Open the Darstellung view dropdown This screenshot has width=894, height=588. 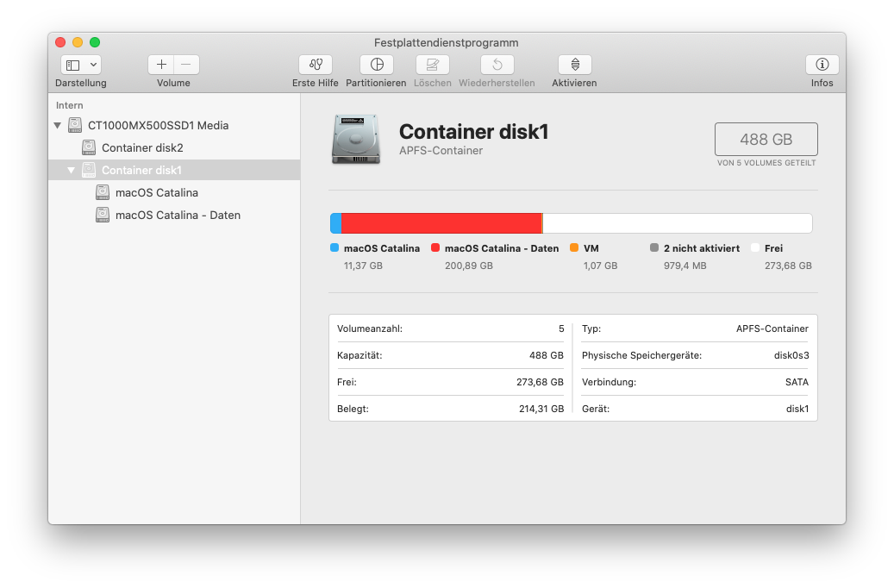click(81, 65)
